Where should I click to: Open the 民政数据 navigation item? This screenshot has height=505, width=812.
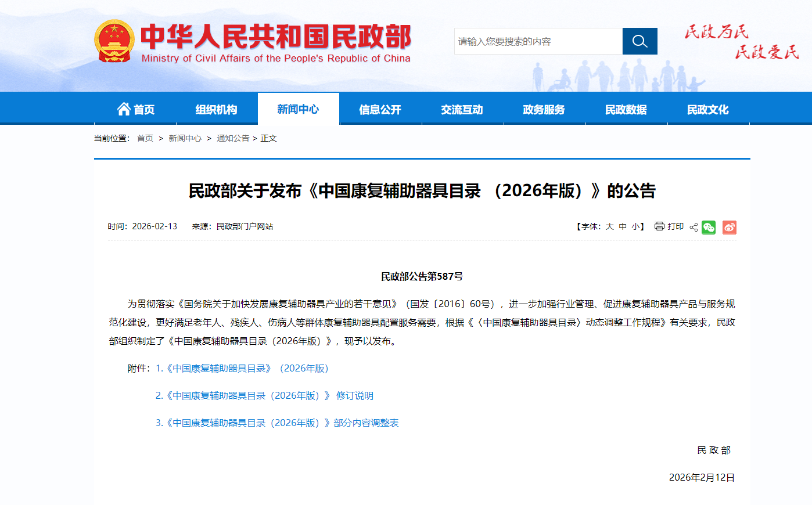(626, 108)
